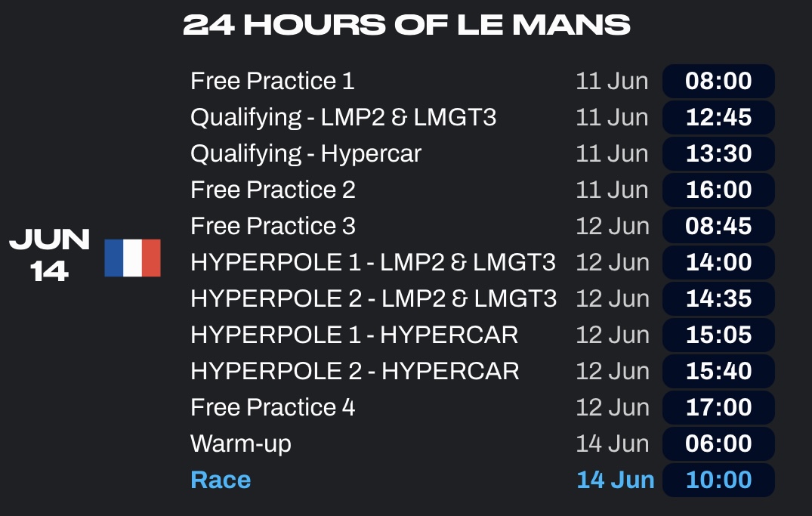Viewport: 812px width, 516px height.
Task: Open the Free Practice 4 entry
Action: click(x=273, y=407)
